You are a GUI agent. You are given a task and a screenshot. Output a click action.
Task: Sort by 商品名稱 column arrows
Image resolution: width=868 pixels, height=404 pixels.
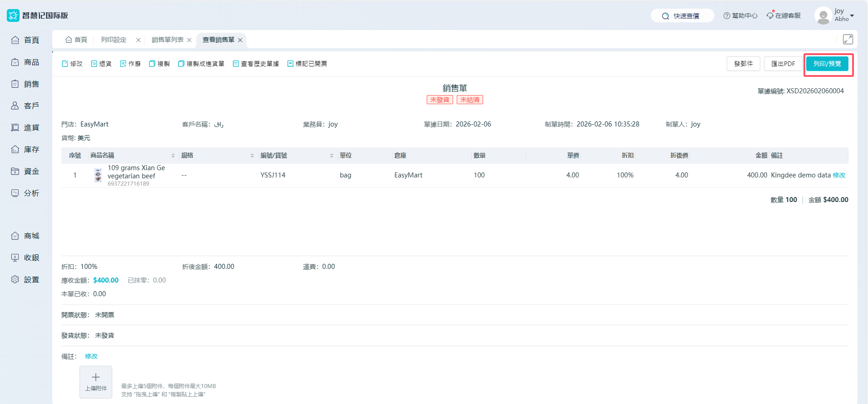pos(173,156)
